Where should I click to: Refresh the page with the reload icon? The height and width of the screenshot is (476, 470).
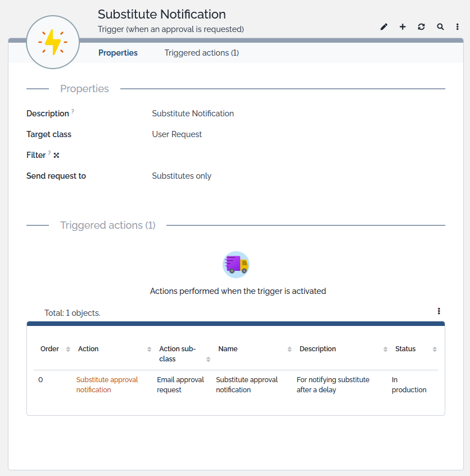point(421,27)
